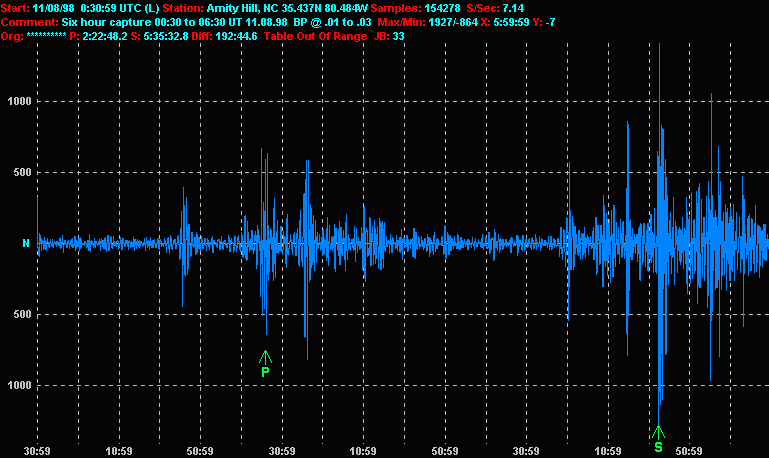Click the station name Amity Hill, NC

click(x=242, y=8)
